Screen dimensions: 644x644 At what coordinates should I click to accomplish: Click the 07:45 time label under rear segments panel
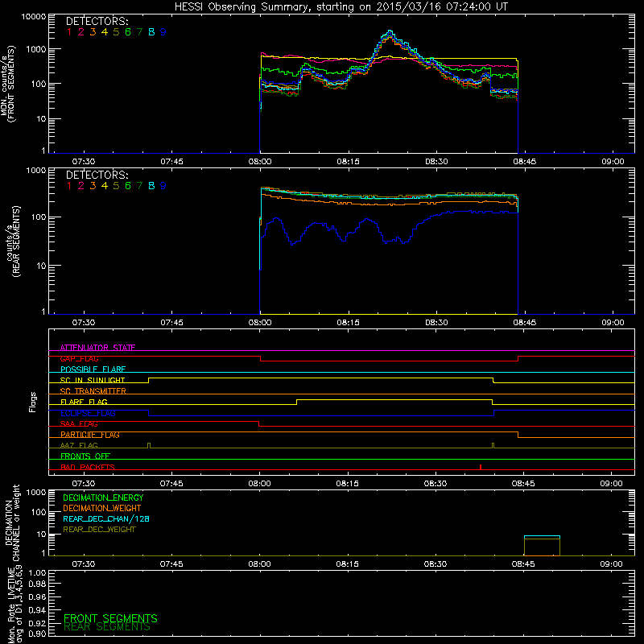click(x=171, y=323)
